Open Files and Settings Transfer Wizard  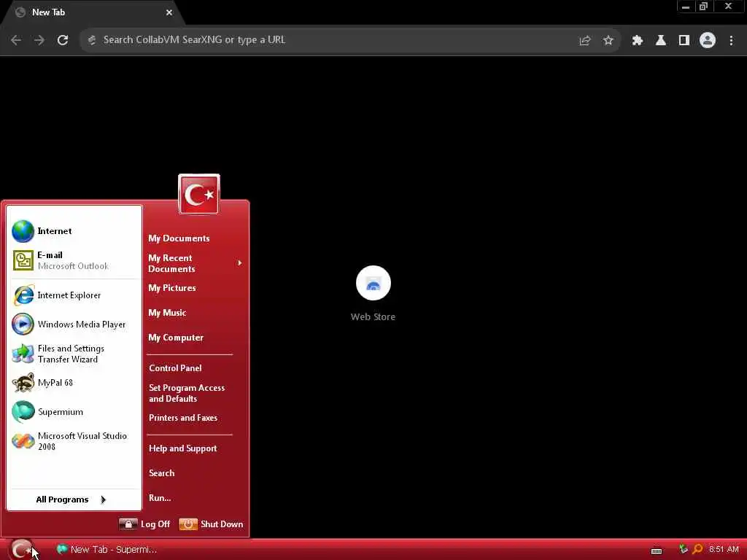pos(74,354)
